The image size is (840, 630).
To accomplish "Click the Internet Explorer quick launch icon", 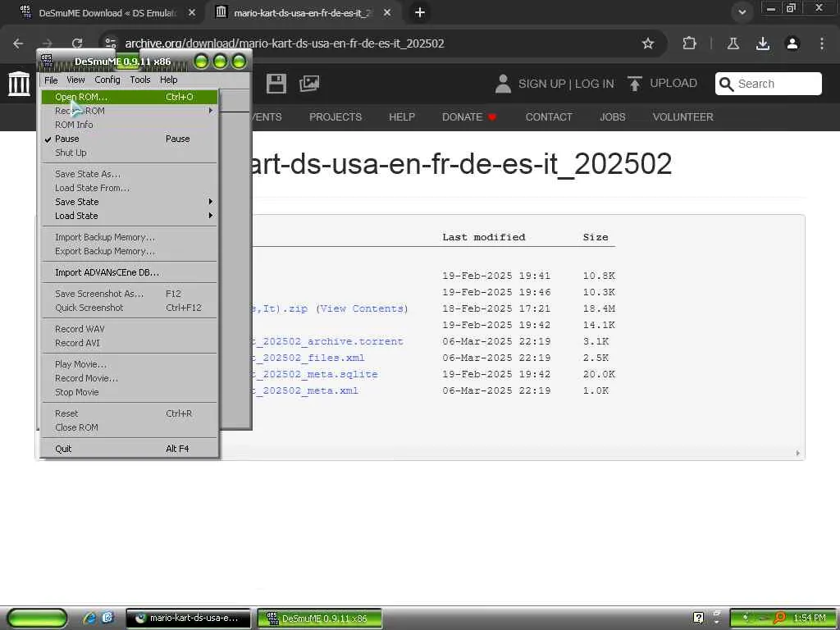I will 89,618.
